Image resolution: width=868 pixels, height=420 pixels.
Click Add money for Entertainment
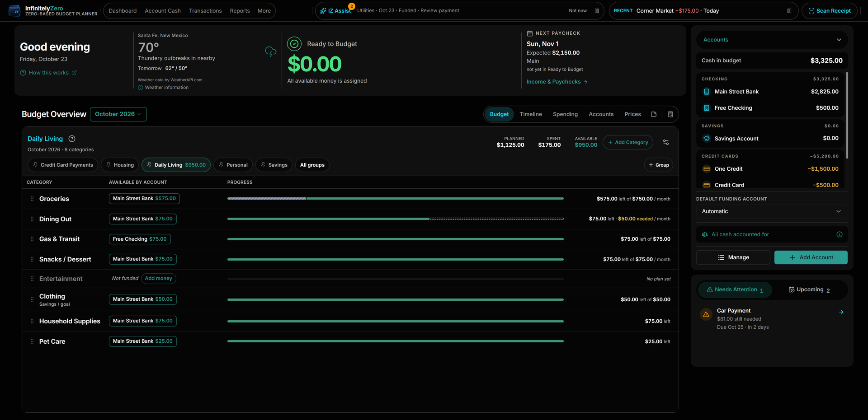tap(159, 279)
